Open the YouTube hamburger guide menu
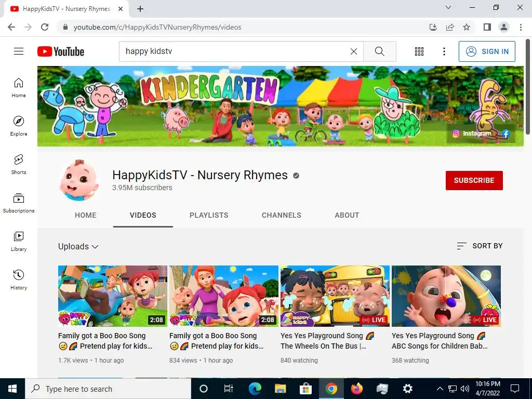The image size is (532, 399). 19,51
